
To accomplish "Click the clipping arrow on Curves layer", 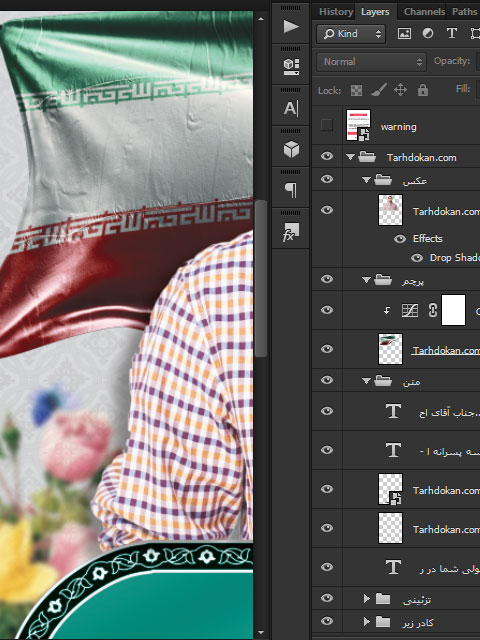I will [387, 311].
